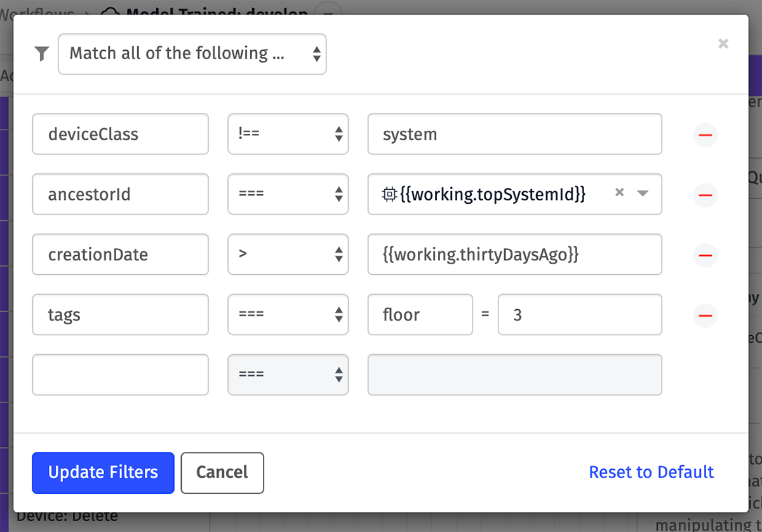Viewport: 762px width, 532px height.
Task: Click the Update Filters button
Action: 103,473
